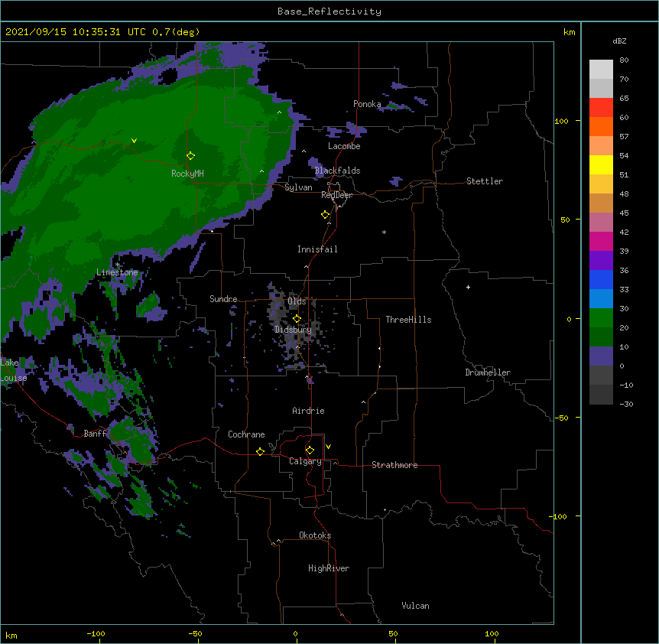Click the RedDeer city label
The width and height of the screenshot is (659, 644).
pyautogui.click(x=337, y=195)
